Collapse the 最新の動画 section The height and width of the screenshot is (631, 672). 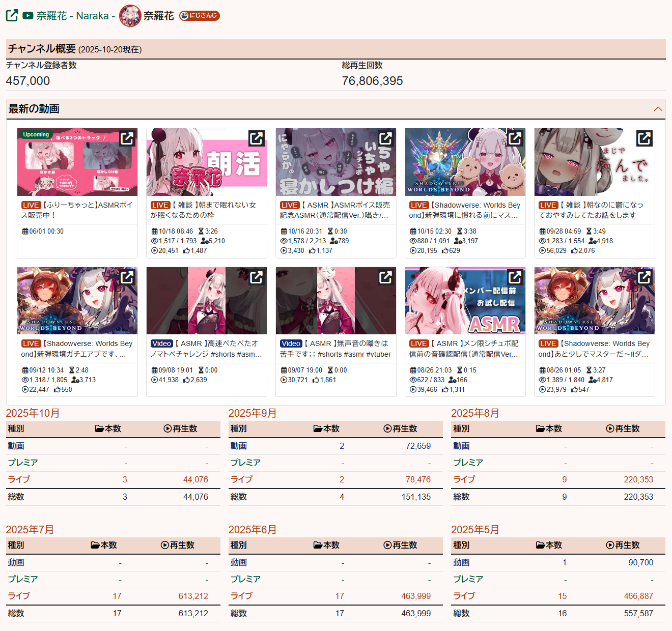point(658,109)
